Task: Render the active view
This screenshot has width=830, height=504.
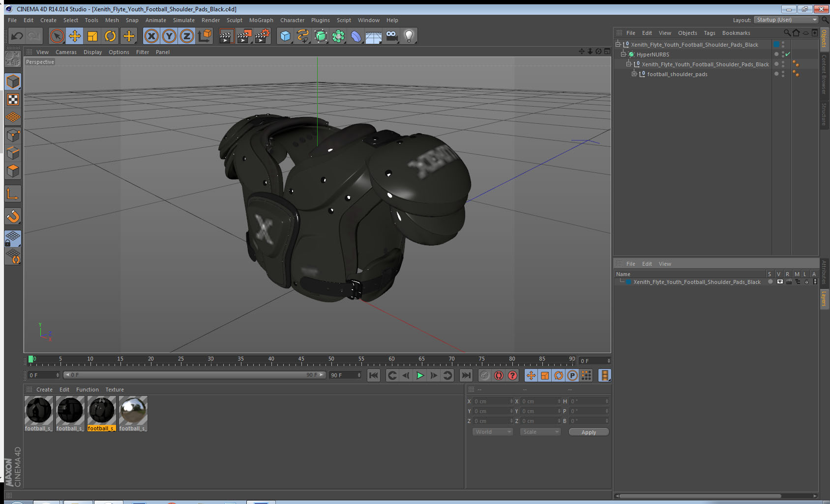Action: click(226, 36)
